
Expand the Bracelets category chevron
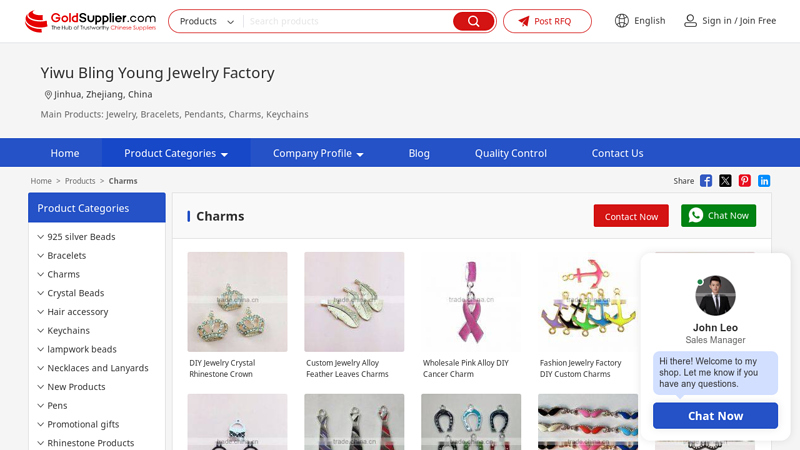40,255
